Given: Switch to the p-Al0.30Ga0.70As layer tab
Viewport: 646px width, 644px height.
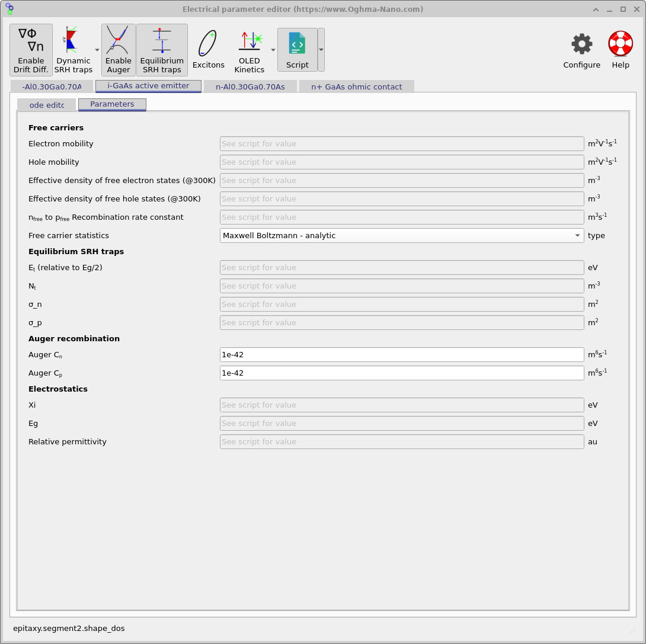Looking at the screenshot, I should pyautogui.click(x=52, y=86).
